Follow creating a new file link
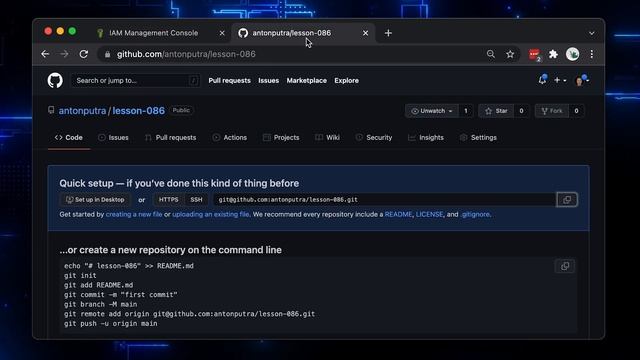This screenshot has height=360, width=640. pyautogui.click(x=134, y=214)
